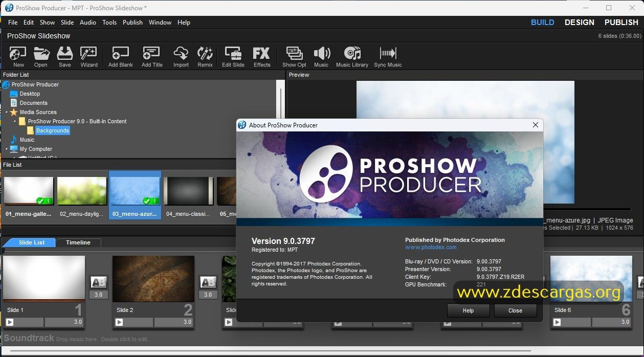Open the Music Library
The width and height of the screenshot is (644, 357).
click(352, 56)
